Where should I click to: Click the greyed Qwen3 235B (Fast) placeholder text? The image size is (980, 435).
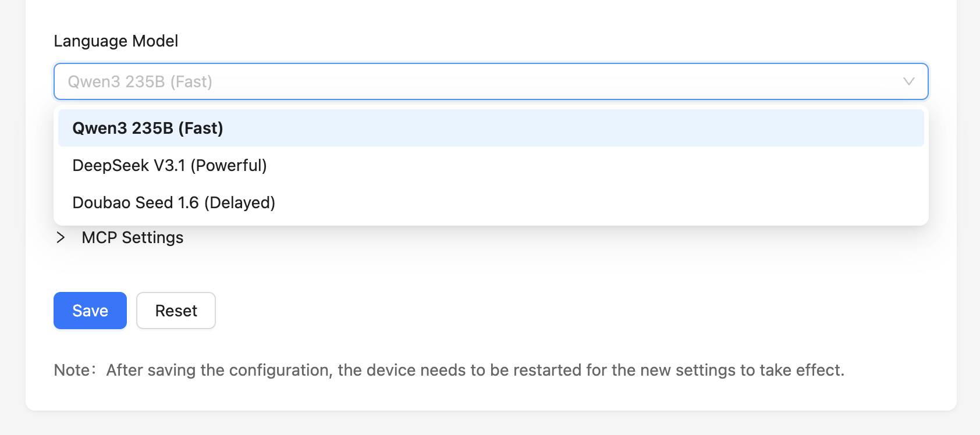140,81
